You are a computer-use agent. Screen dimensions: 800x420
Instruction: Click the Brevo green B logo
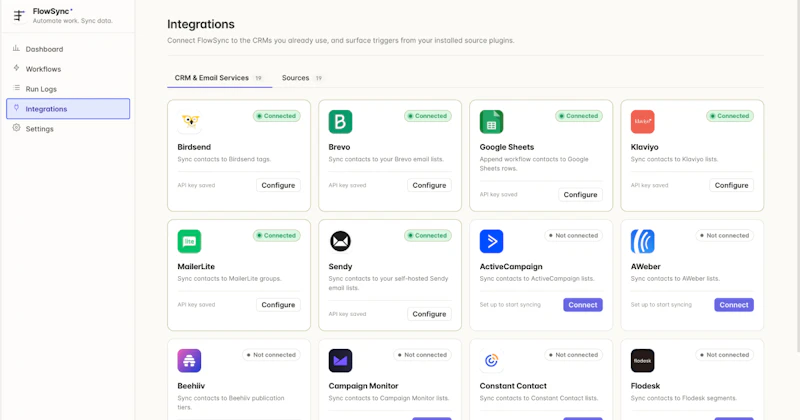[340, 121]
